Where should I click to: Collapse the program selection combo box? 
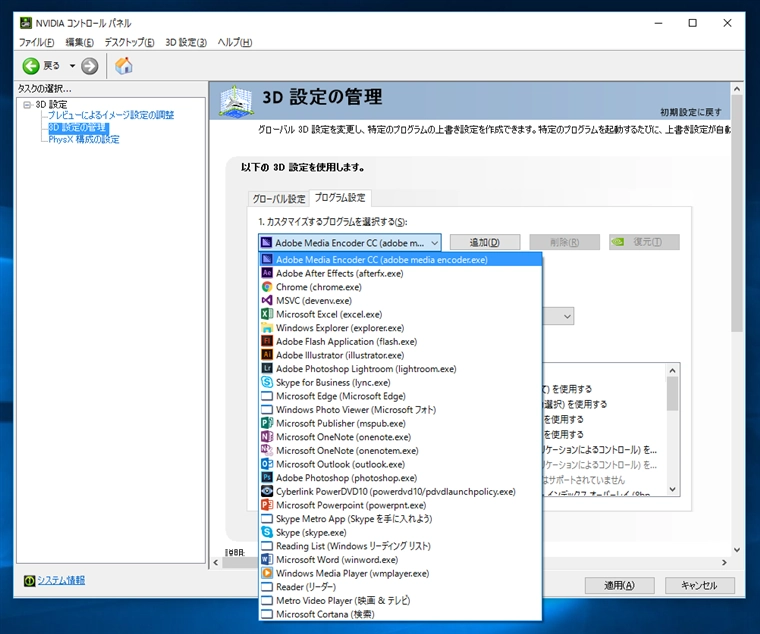pos(434,242)
